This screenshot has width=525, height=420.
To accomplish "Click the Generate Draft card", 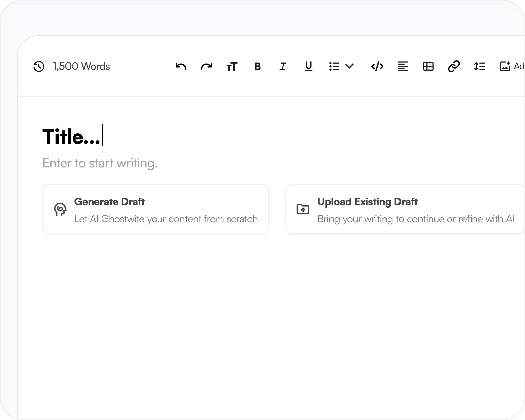I will click(156, 209).
